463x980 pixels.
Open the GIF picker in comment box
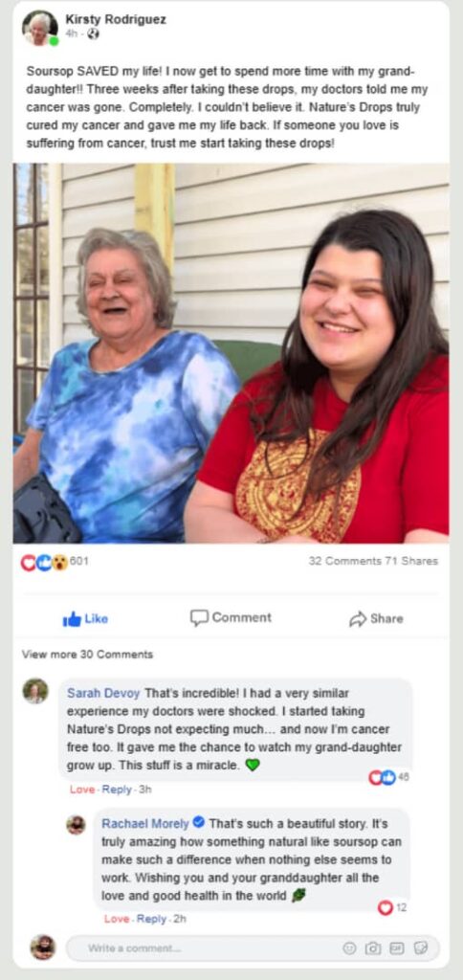[x=396, y=948]
